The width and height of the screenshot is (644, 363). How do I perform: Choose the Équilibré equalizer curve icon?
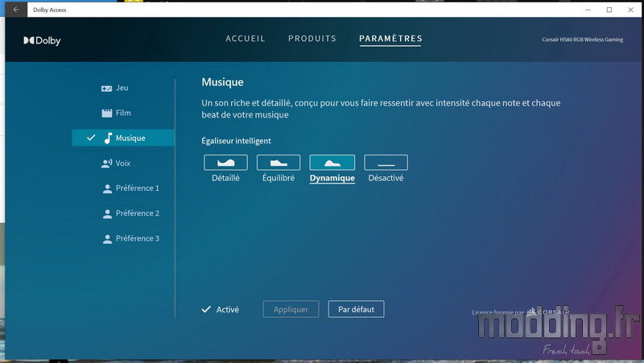click(x=279, y=163)
